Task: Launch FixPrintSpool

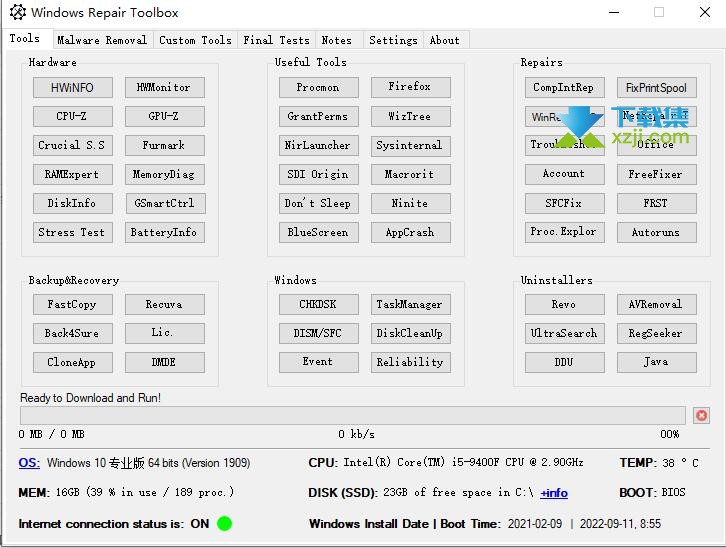Action: (x=657, y=87)
